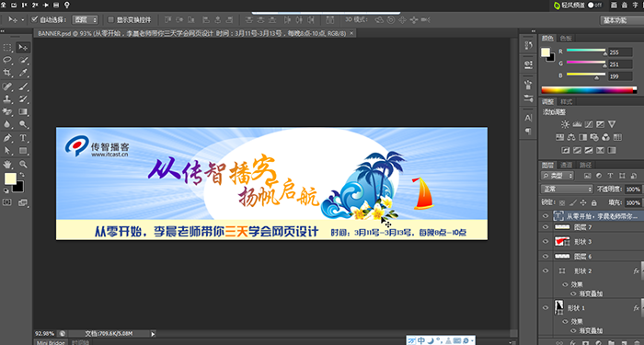Add Levels adjustment
The image size is (644, 345).
point(577,124)
